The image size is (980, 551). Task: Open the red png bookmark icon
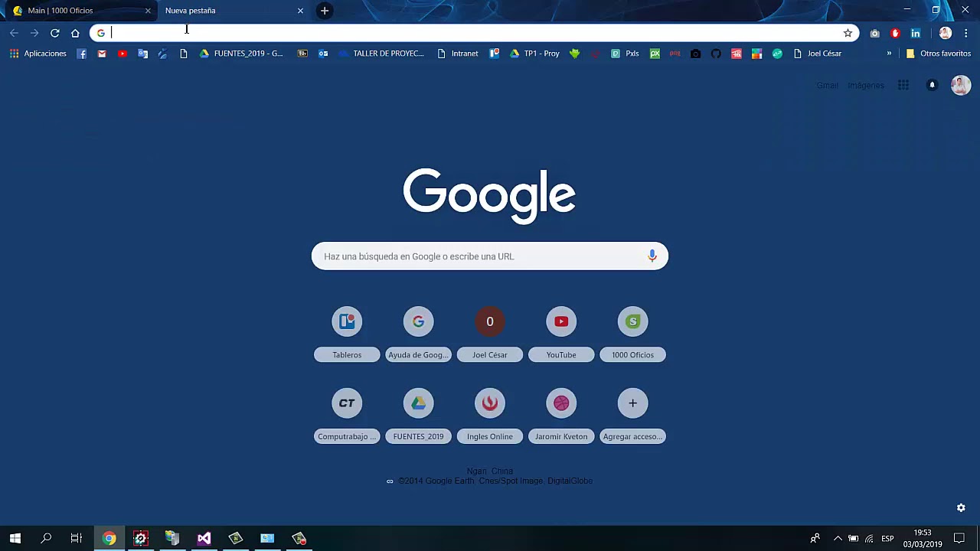pyautogui.click(x=675, y=54)
